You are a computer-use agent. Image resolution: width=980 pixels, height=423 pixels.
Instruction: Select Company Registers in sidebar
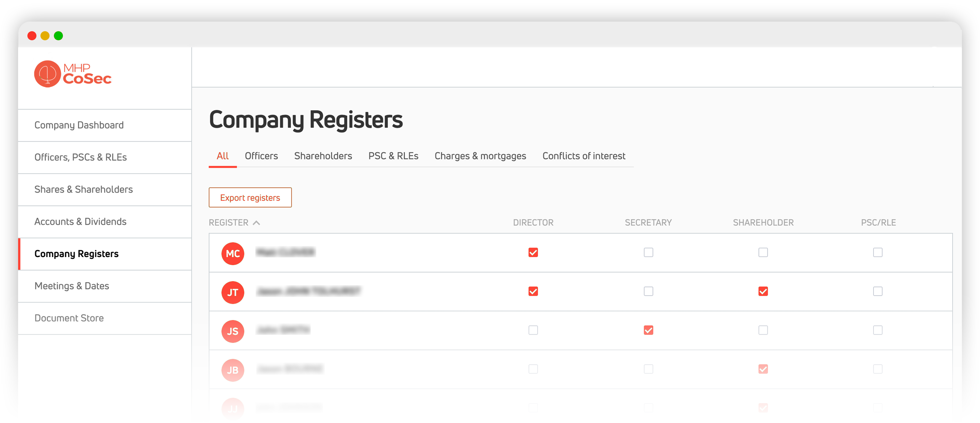pyautogui.click(x=105, y=254)
